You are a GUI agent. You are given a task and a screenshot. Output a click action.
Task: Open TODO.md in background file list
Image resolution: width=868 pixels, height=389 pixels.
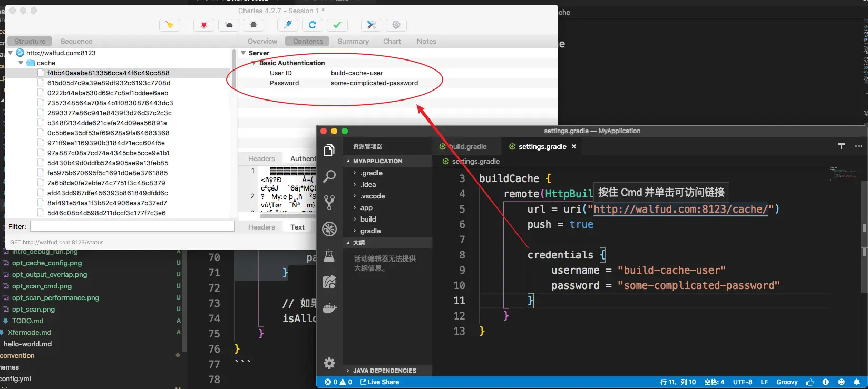(27, 321)
